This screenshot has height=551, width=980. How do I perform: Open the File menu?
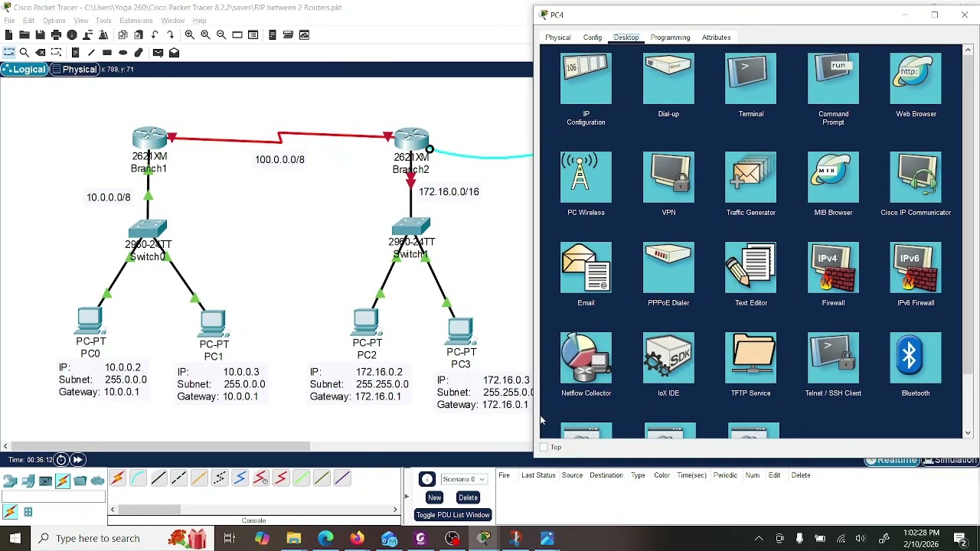click(x=9, y=21)
